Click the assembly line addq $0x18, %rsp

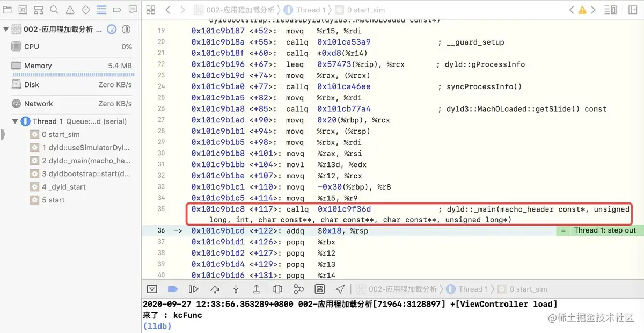click(x=327, y=230)
